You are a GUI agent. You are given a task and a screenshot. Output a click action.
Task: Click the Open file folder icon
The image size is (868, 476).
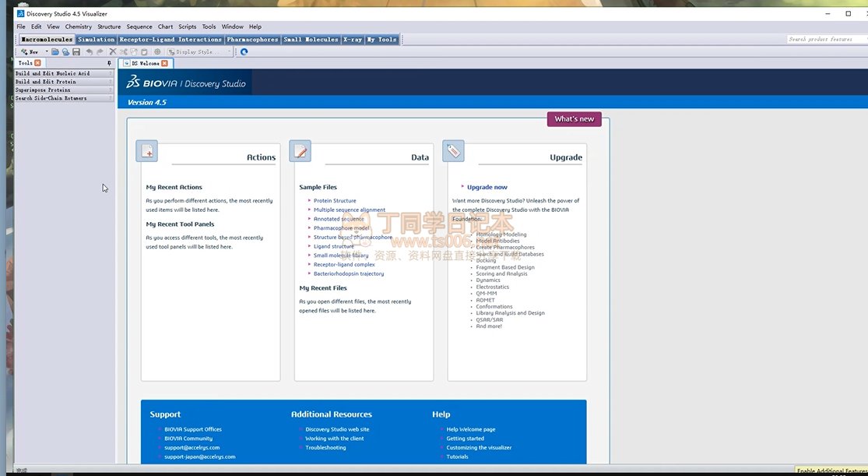[x=55, y=51]
